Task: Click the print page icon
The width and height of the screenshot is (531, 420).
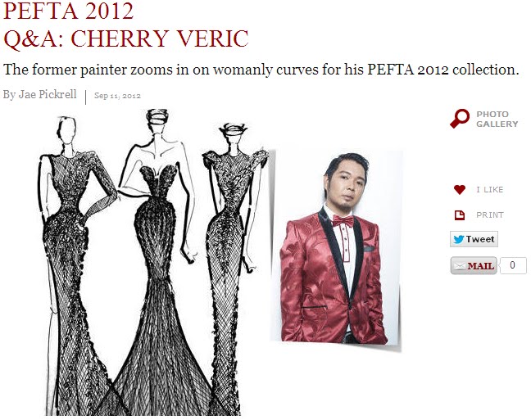Action: pos(460,215)
